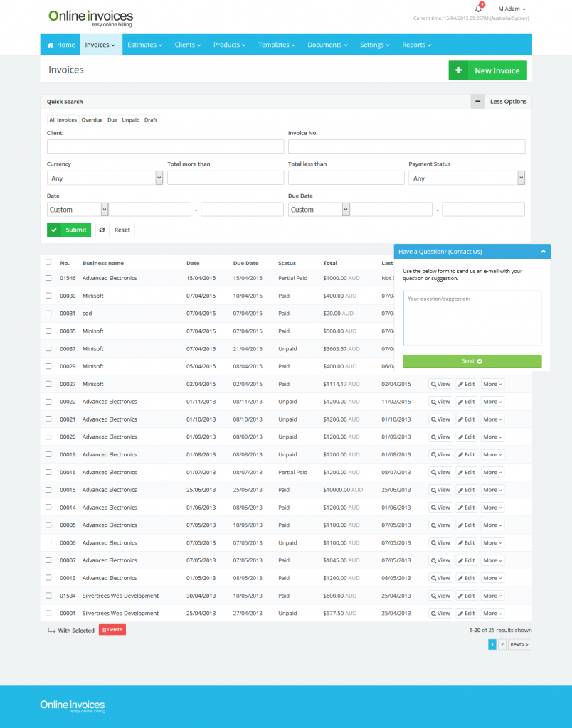The width and height of the screenshot is (572, 728).
Task: Go to the next results page
Action: coord(519,645)
